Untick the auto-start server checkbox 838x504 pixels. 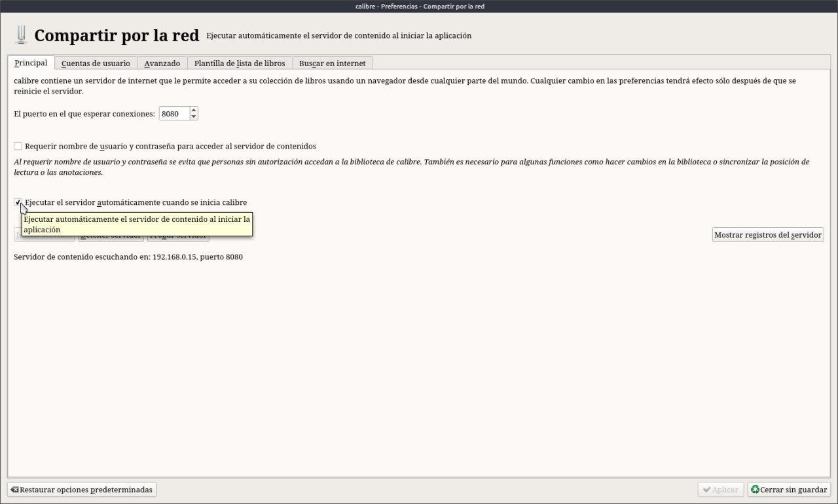[18, 202]
